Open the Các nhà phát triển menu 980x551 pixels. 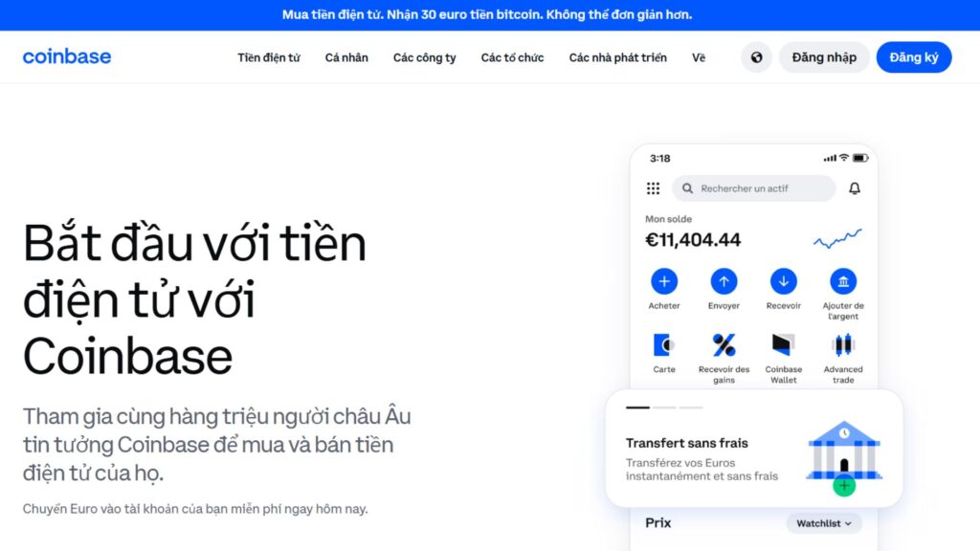click(x=617, y=57)
